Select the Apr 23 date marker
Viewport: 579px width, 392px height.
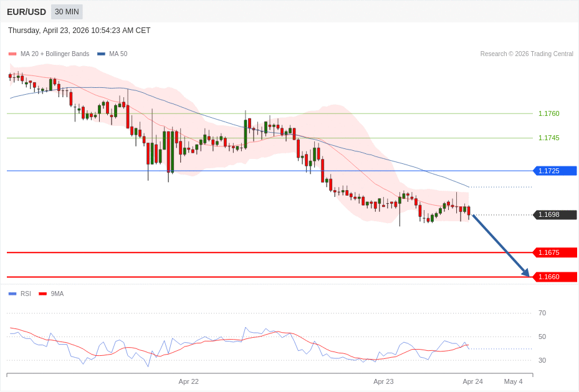[x=383, y=381]
